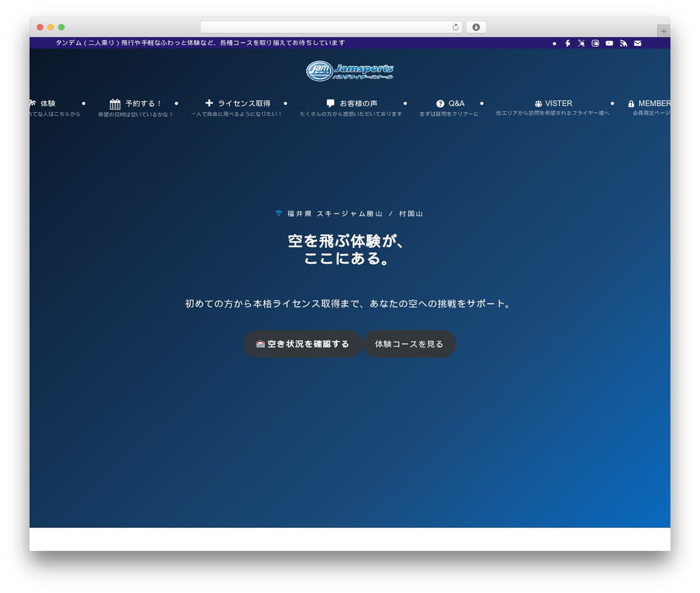Click the question mark icon beside Q&A
The image size is (700, 593).
(440, 103)
